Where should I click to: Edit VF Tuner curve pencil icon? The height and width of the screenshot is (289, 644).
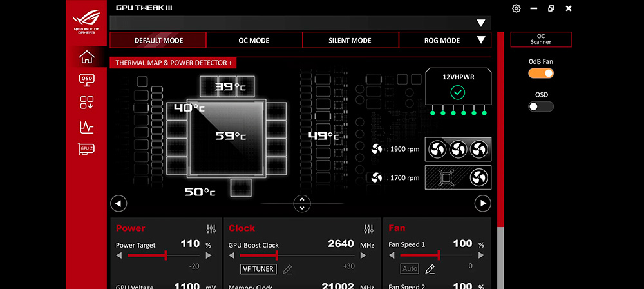pos(287,270)
